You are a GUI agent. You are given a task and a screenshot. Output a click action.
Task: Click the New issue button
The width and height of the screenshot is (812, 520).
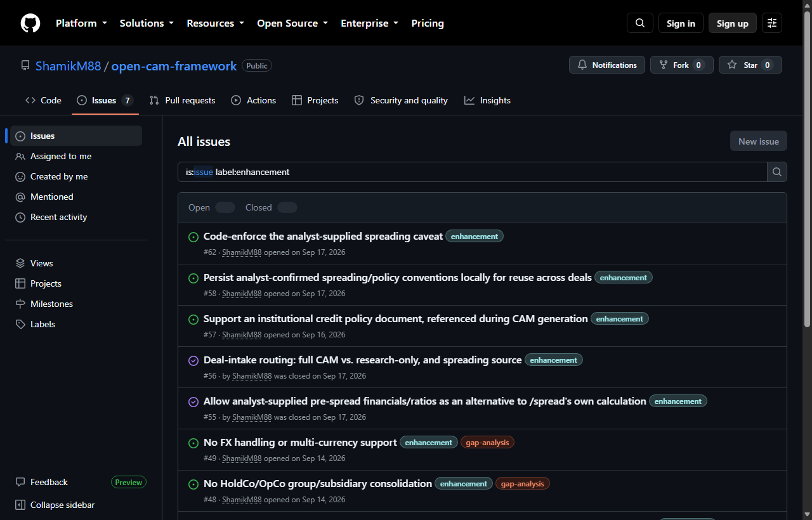759,141
